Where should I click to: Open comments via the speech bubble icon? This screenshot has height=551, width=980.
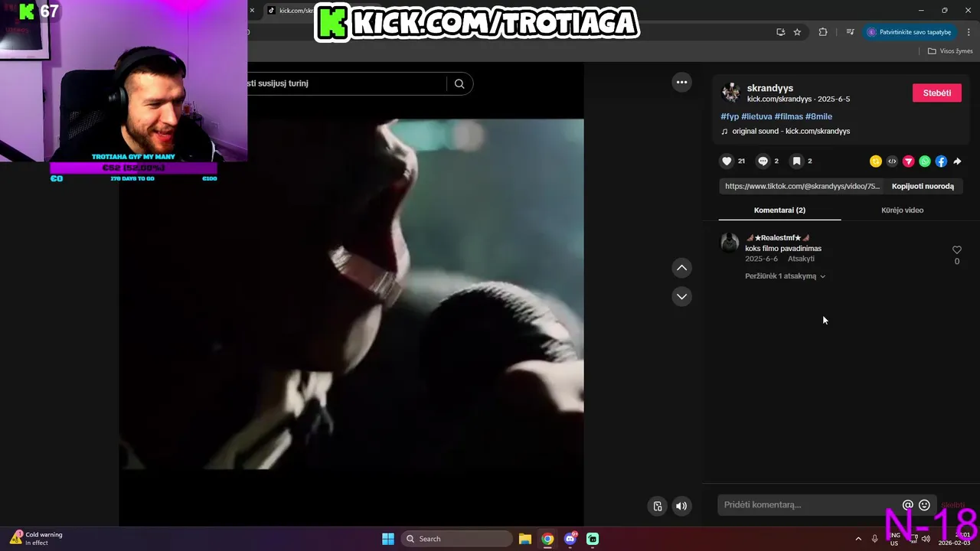coord(763,161)
